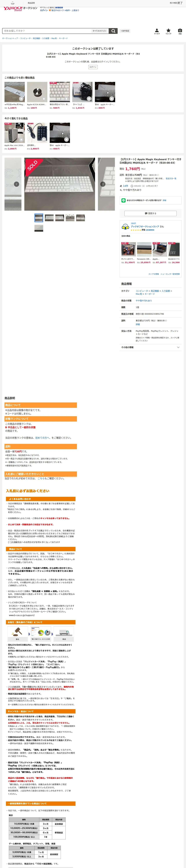Open 入力装置 breadcrumb link at top
The width and height of the screenshot is (186, 868).
pyautogui.click(x=46, y=38)
